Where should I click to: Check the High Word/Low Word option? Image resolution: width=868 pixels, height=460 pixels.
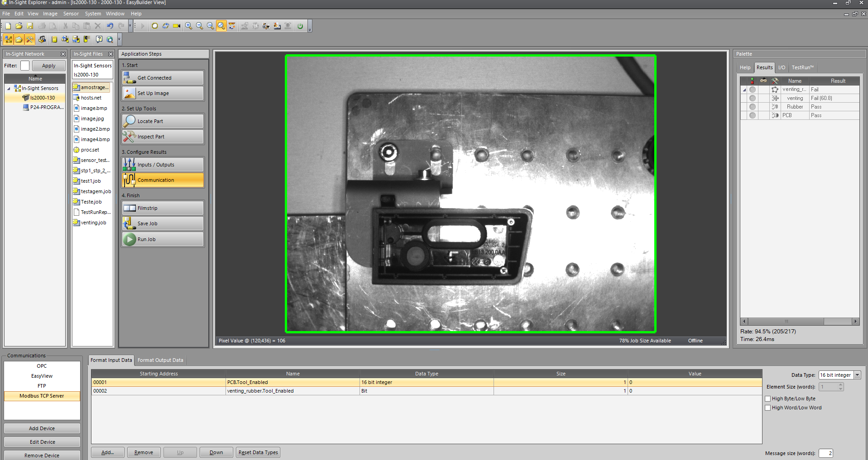click(x=768, y=408)
